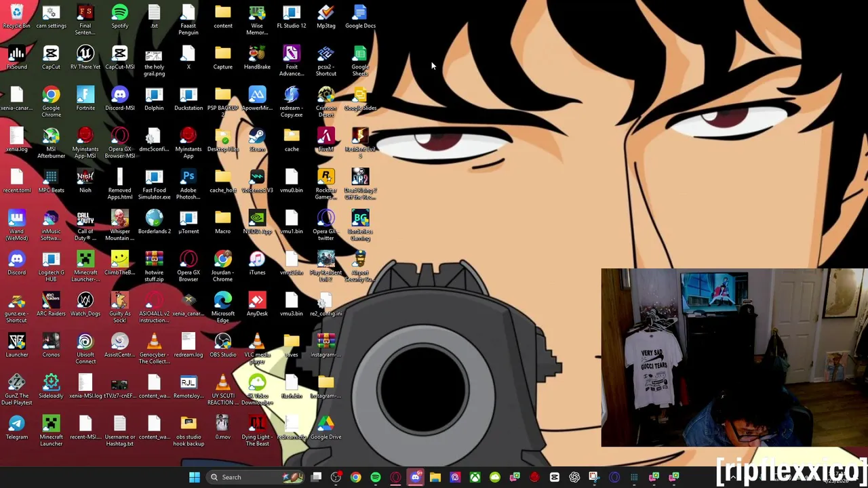This screenshot has height=488, width=868.
Task: Launch Steam from the desktop
Action: (257, 140)
